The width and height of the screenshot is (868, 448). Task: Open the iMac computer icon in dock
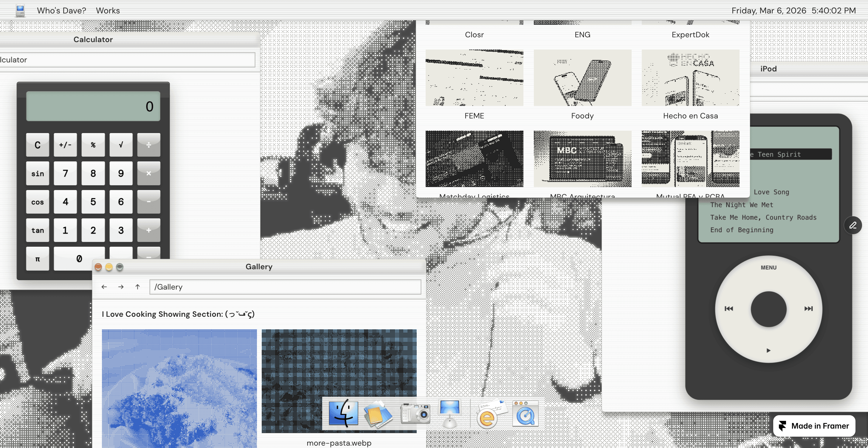449,414
